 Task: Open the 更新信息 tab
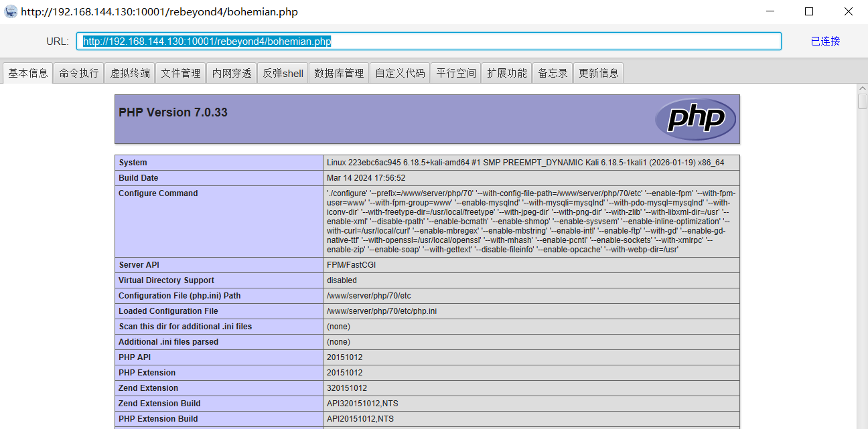pos(599,73)
